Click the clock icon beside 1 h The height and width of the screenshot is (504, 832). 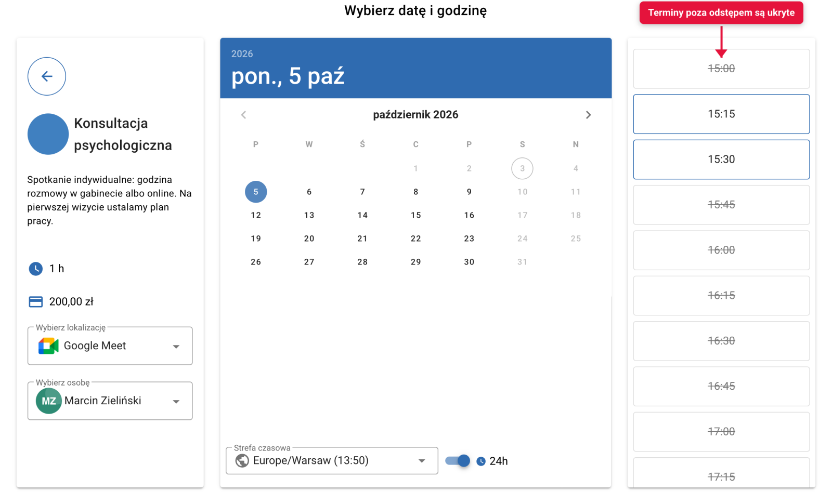(x=35, y=269)
